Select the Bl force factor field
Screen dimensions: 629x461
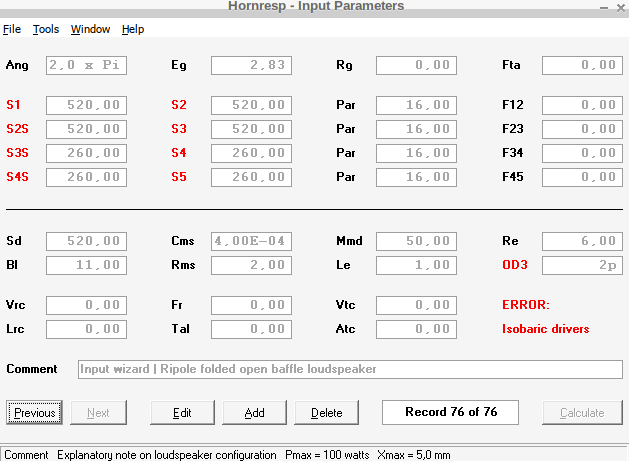pos(86,265)
